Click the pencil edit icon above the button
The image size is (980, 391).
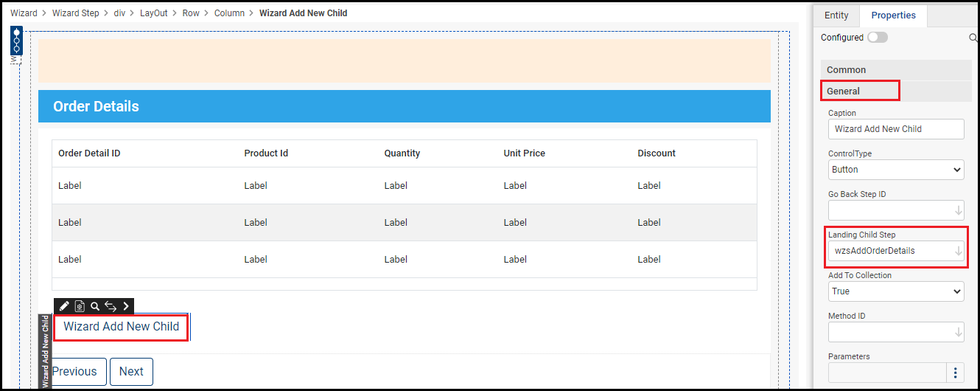(64, 306)
